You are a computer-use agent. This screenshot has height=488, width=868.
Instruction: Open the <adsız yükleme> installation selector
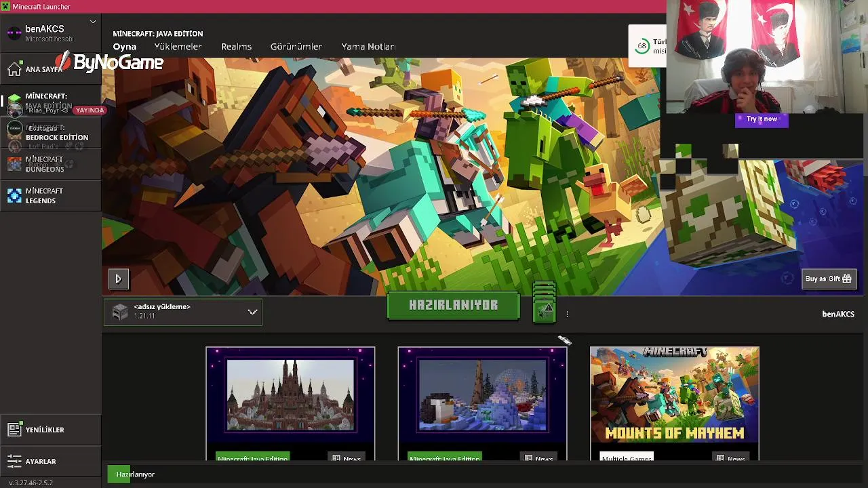[x=183, y=312]
